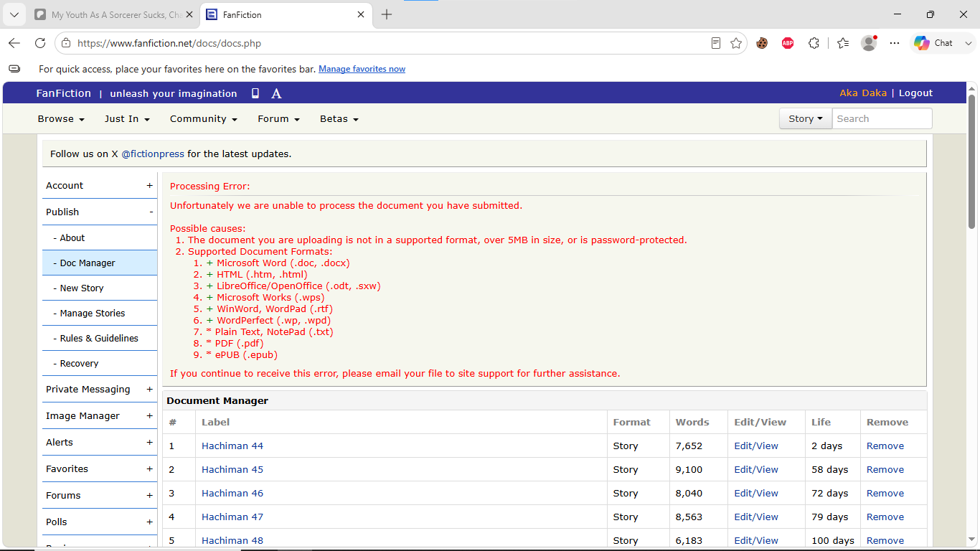Viewport: 980px width, 551px height.
Task: Open the ABP ad blocker extension
Action: click(788, 43)
